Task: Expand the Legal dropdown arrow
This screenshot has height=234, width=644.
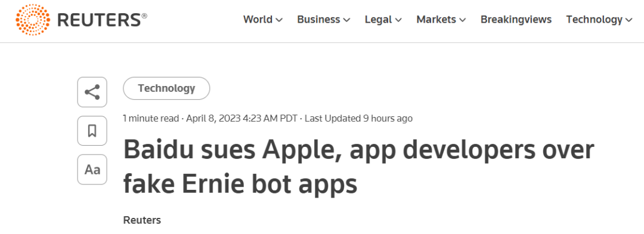Action: (x=398, y=20)
